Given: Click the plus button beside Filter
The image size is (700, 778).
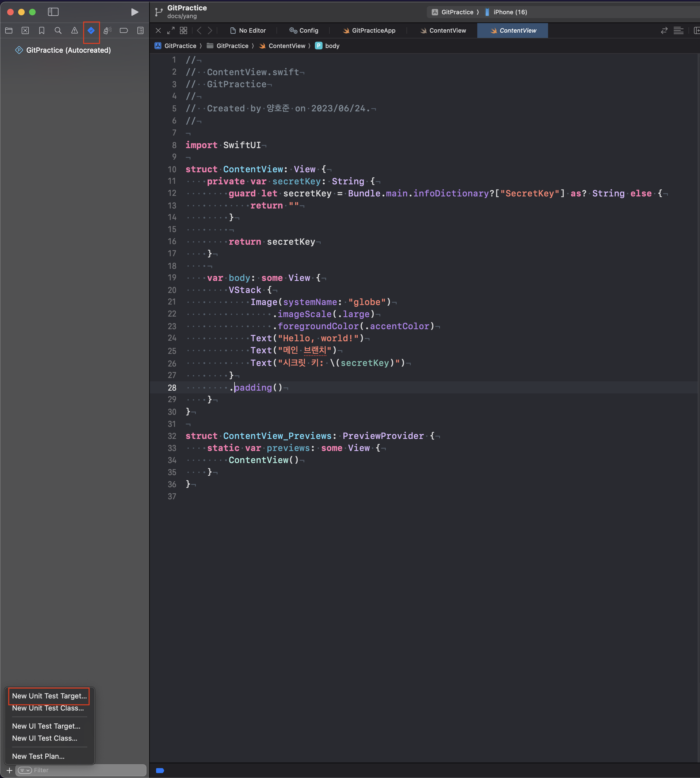Looking at the screenshot, I should (9, 770).
